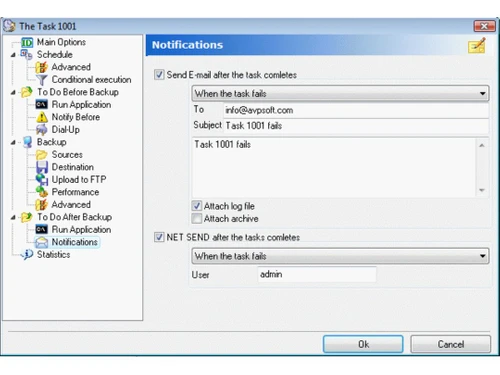Click the Advanced icon under Schedule

[41, 67]
